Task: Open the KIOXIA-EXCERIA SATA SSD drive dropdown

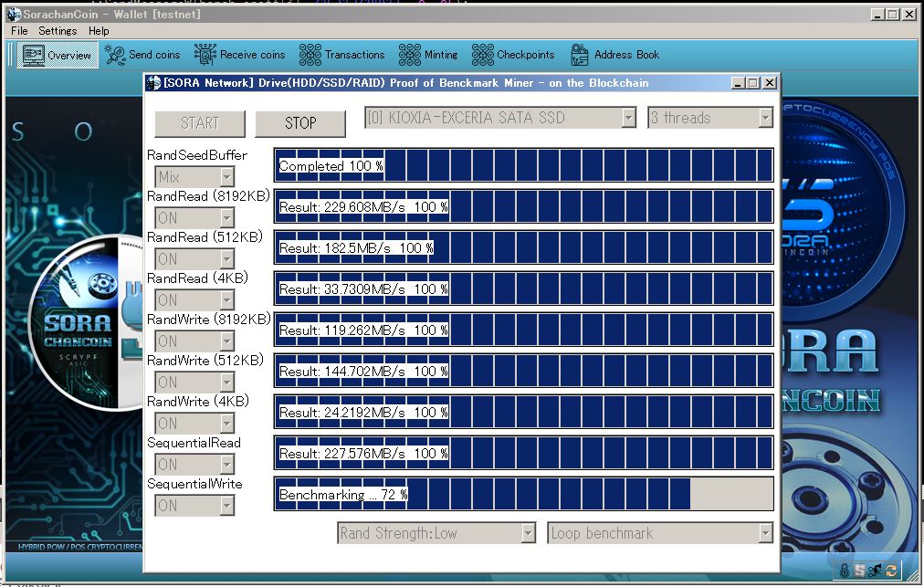Action: [x=500, y=118]
